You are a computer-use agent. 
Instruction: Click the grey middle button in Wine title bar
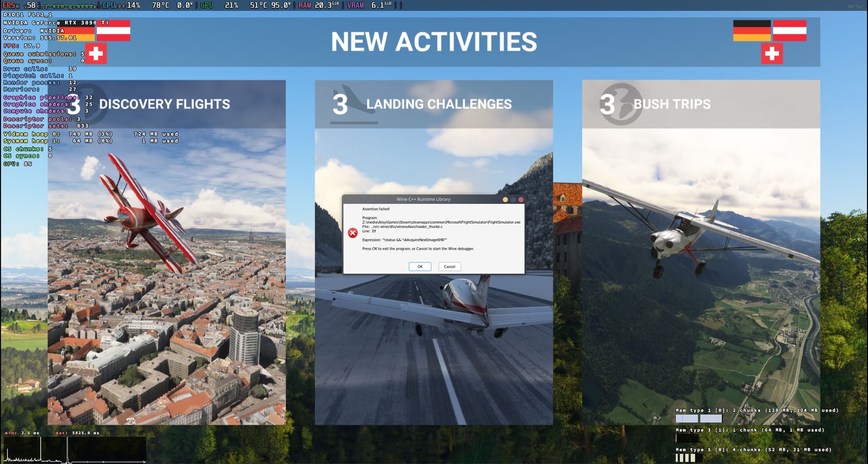pyautogui.click(x=513, y=199)
